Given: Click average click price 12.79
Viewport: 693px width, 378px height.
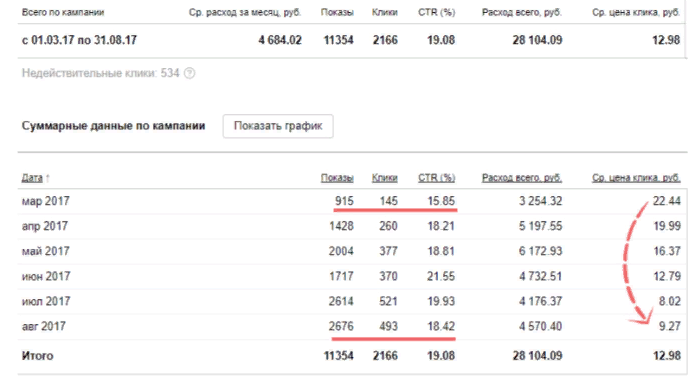Looking at the screenshot, I should [667, 276].
